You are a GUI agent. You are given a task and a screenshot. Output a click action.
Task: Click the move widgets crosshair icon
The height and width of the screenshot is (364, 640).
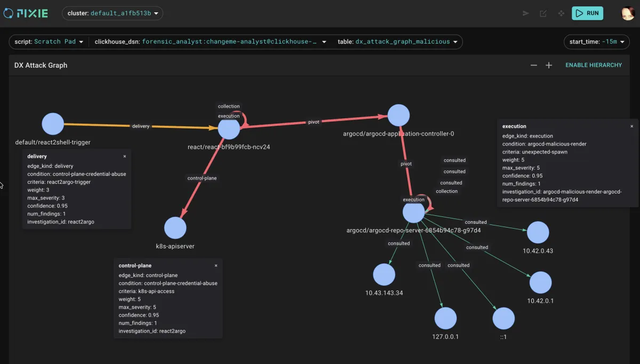[x=561, y=13]
